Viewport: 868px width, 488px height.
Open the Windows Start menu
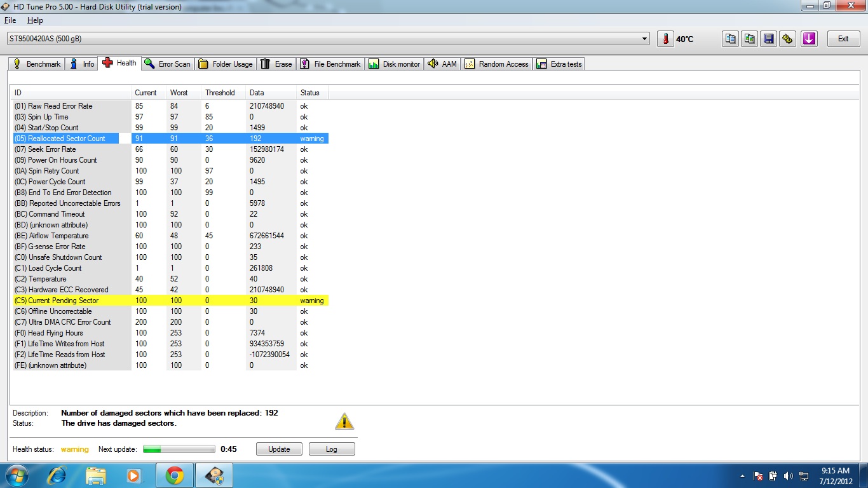[x=17, y=475]
